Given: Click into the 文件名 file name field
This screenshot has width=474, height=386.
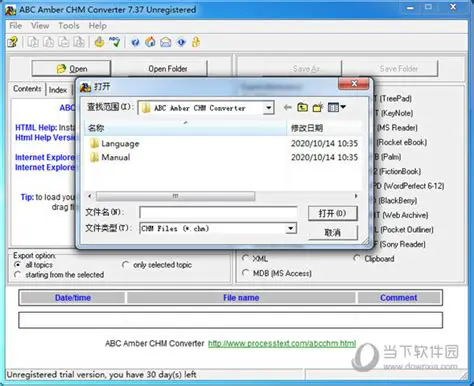Looking at the screenshot, I should click(x=218, y=212).
